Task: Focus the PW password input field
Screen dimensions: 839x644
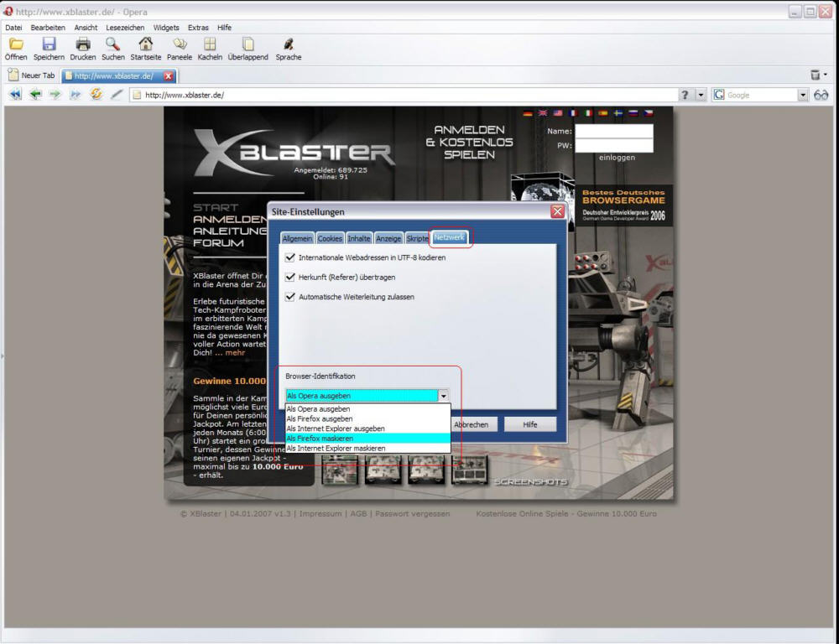Action: click(614, 146)
